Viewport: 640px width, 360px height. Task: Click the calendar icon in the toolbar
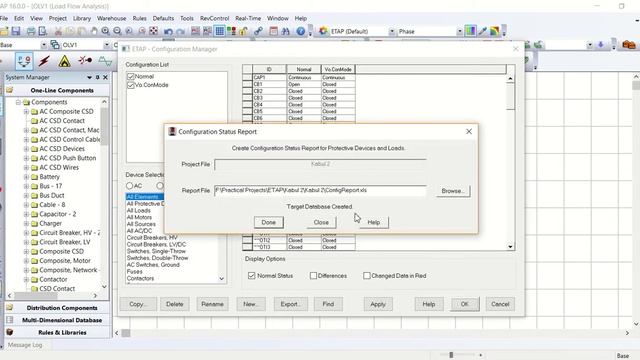[273, 31]
